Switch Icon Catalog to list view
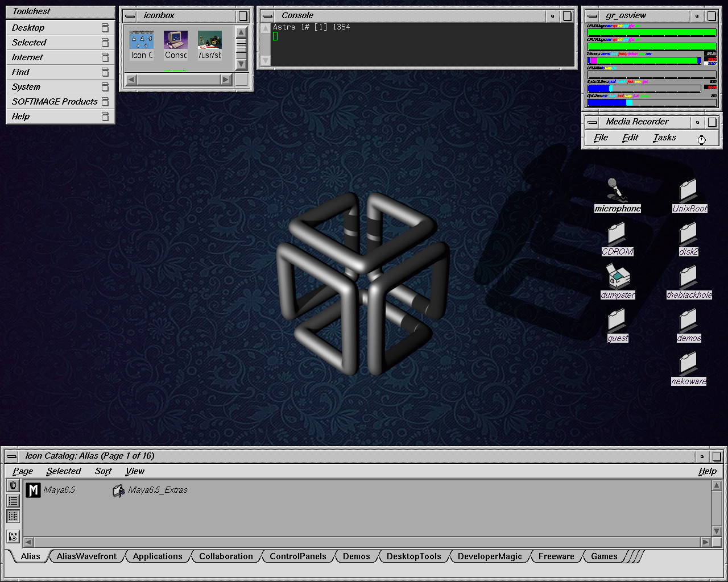Image resolution: width=728 pixels, height=582 pixels. click(x=13, y=501)
